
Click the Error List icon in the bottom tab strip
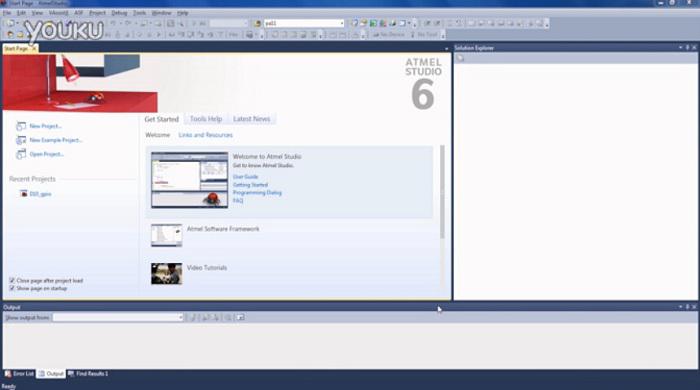(8, 374)
